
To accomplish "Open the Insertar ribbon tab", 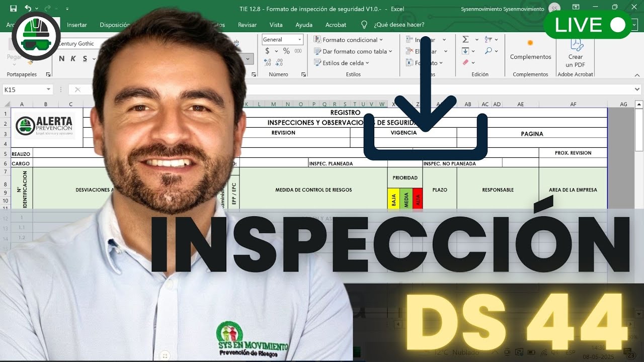I will pos(77,25).
